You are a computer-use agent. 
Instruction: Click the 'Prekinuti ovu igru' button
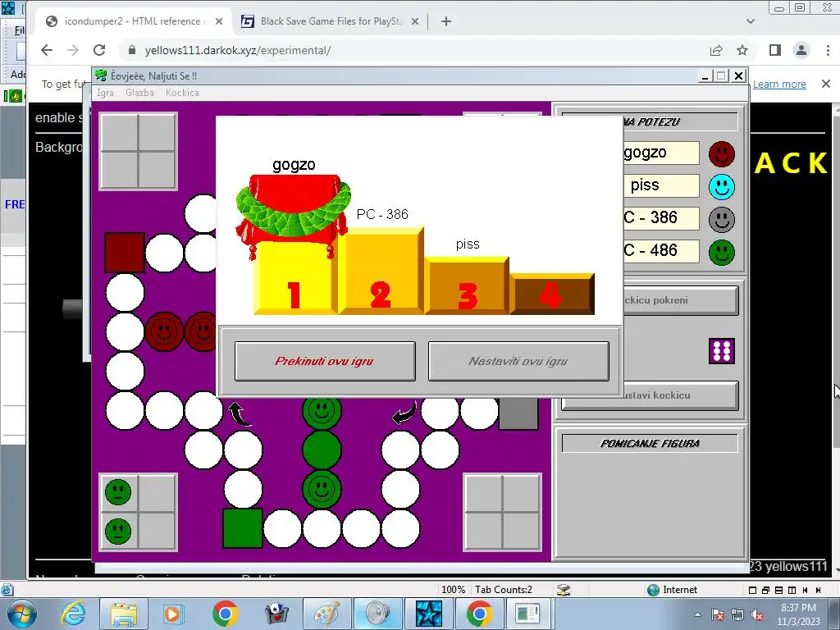[x=325, y=361]
